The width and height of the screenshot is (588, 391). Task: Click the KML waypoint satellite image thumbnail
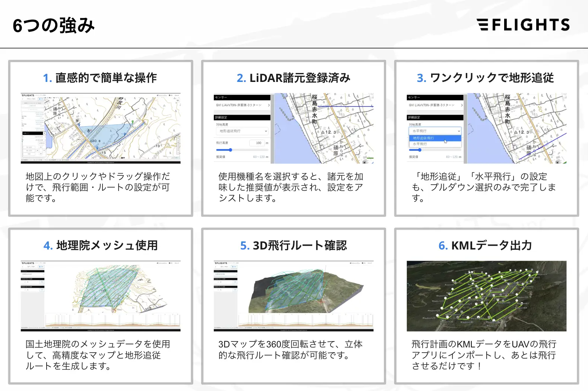click(487, 296)
